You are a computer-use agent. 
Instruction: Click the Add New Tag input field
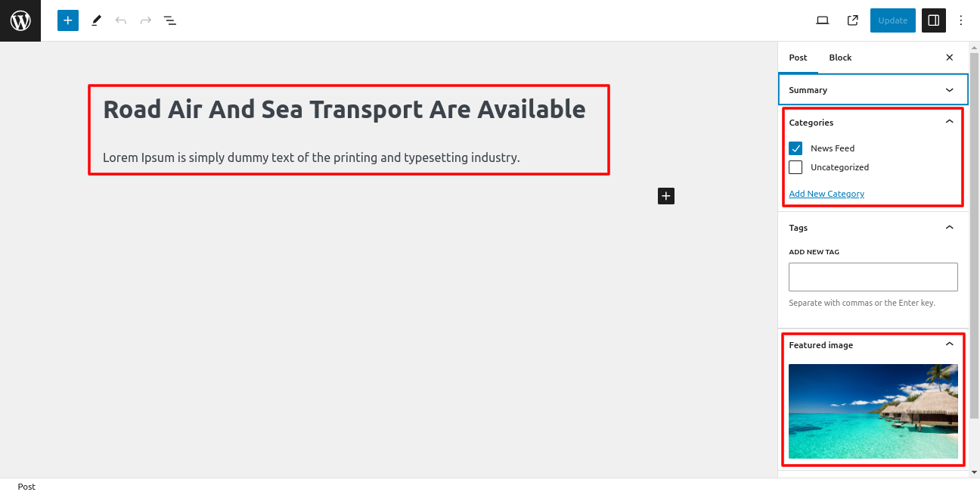(x=873, y=277)
